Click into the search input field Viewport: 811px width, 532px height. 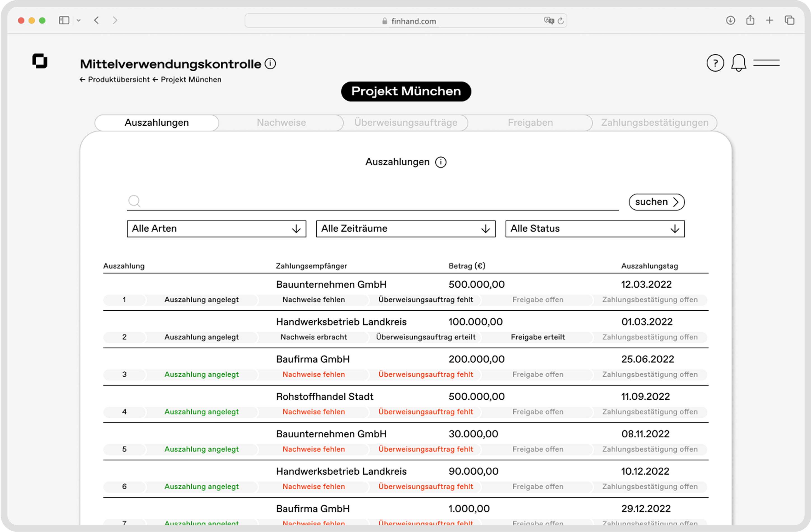pyautogui.click(x=375, y=202)
